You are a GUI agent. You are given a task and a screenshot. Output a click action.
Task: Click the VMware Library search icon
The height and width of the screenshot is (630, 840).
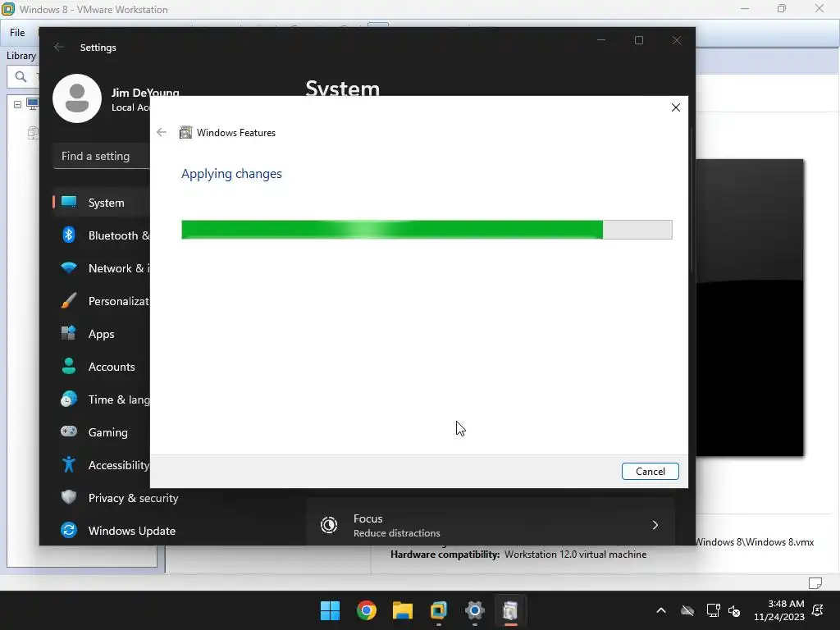21,76
